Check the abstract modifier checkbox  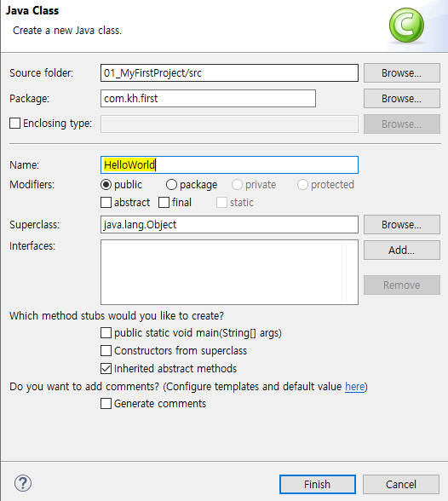(x=106, y=202)
